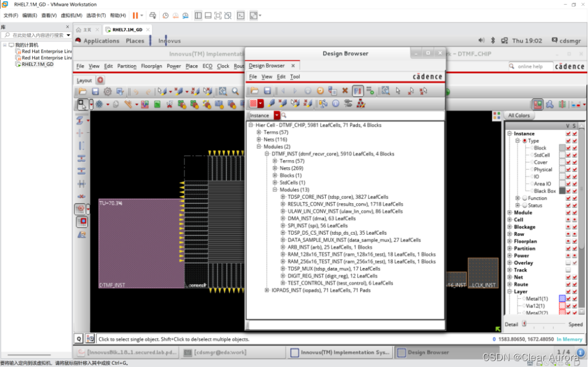
Task: Open the Instance dropdown in Design Browser
Action: pos(276,116)
